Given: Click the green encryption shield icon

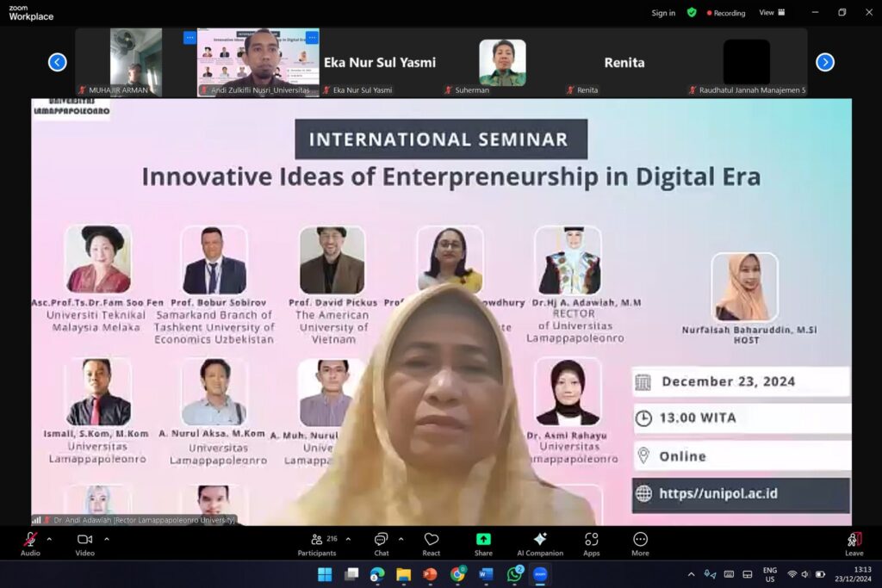Looking at the screenshot, I should click(692, 13).
